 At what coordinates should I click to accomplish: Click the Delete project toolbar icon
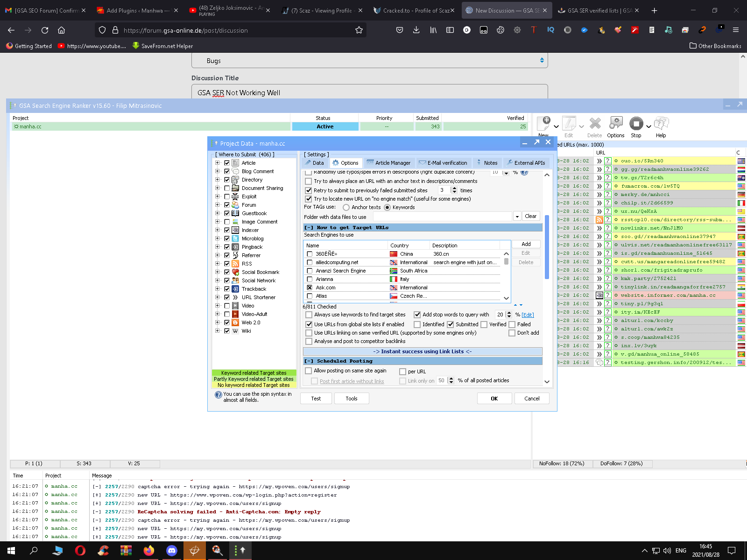[x=595, y=123]
